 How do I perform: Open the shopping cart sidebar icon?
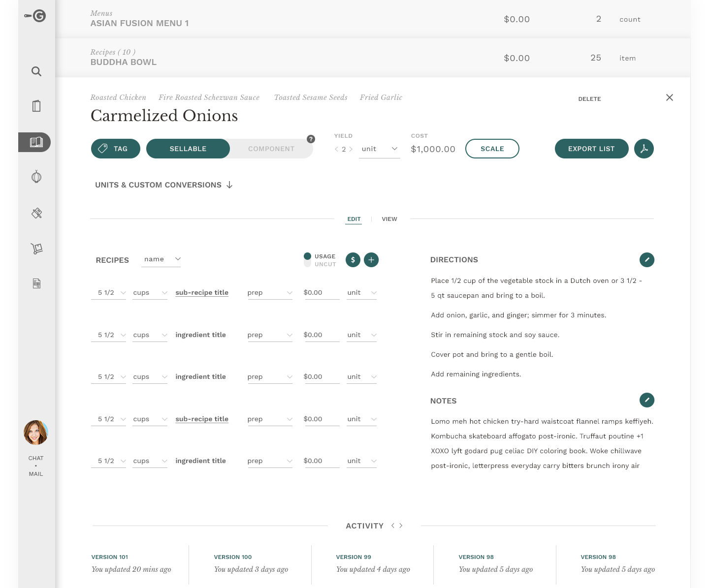[x=36, y=248]
